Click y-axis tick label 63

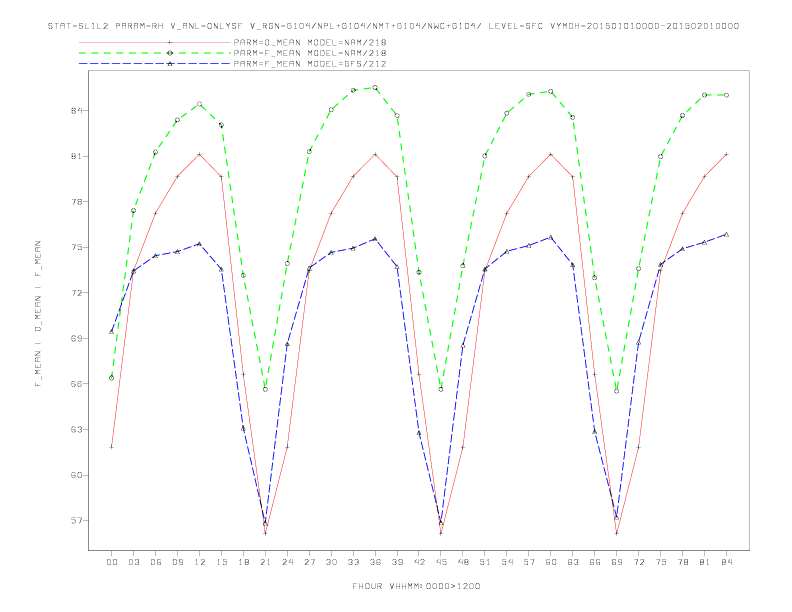[x=77, y=430]
